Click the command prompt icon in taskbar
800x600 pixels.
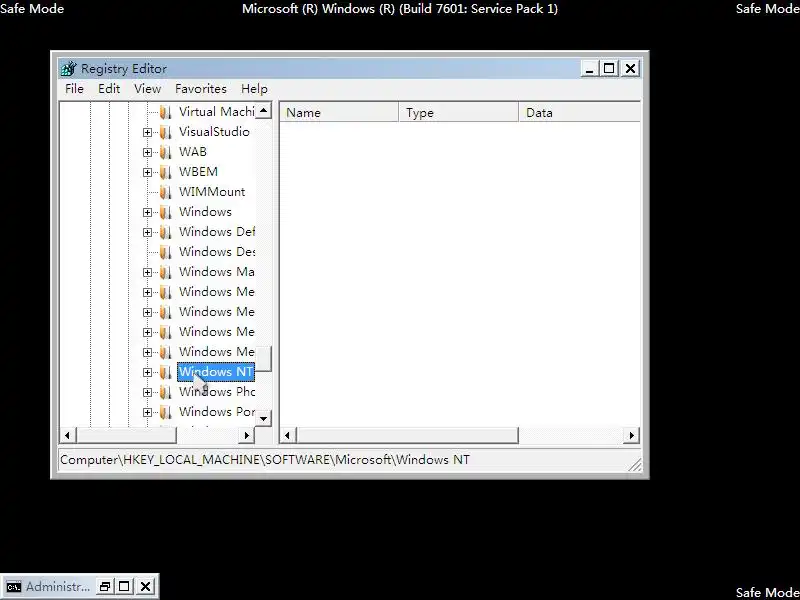point(14,587)
